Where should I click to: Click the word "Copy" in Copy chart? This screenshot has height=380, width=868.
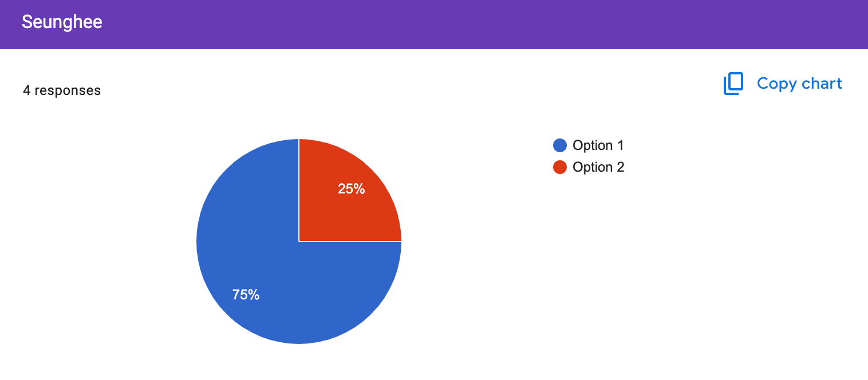(x=777, y=85)
